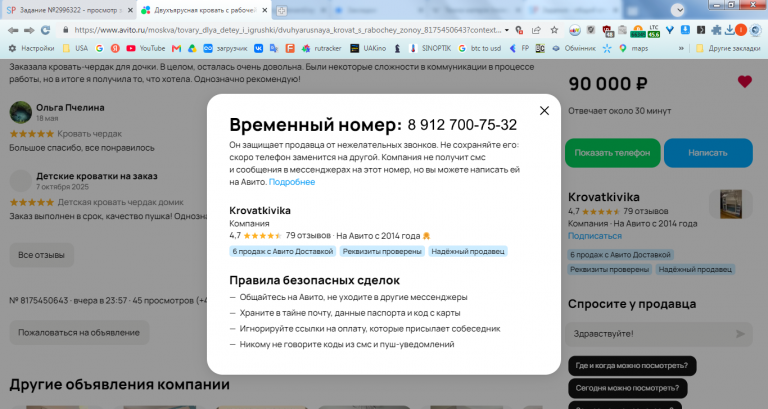Open a new browser tab

tap(281, 10)
